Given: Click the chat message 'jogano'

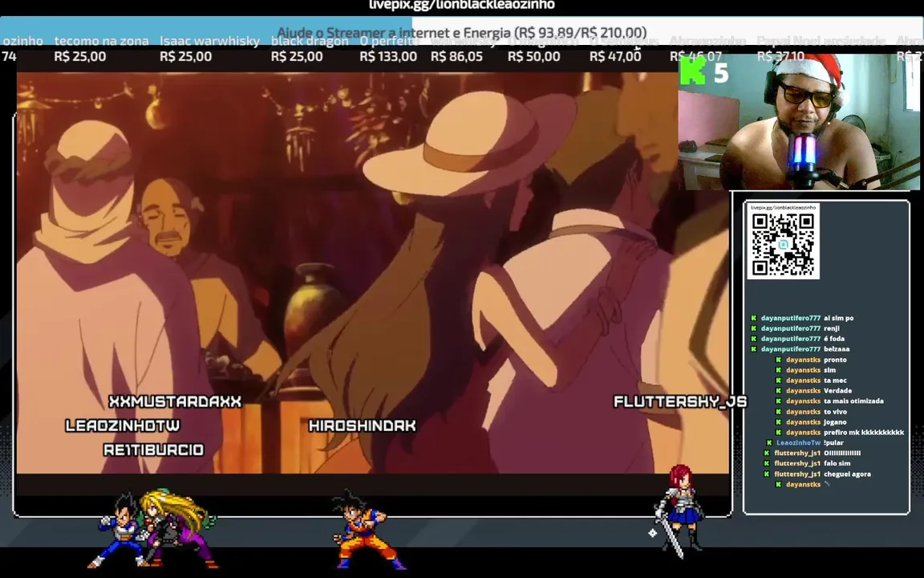Looking at the screenshot, I should 835,422.
